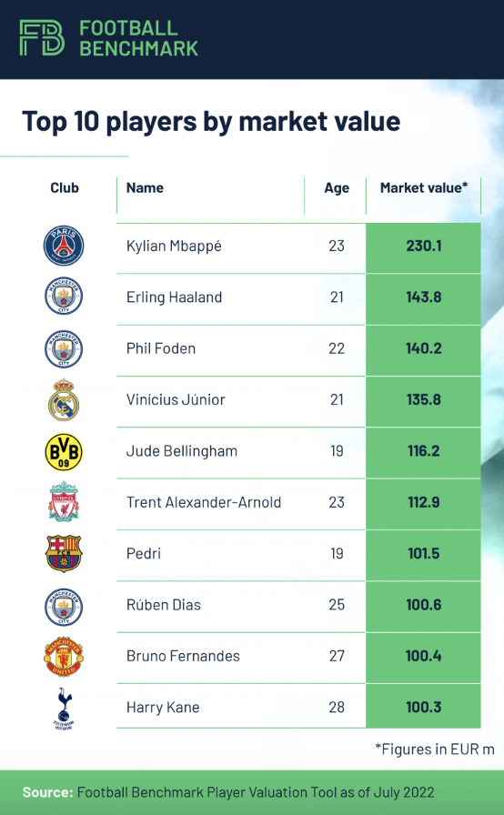Click the Borussia Dortmund BVB crest

(64, 452)
